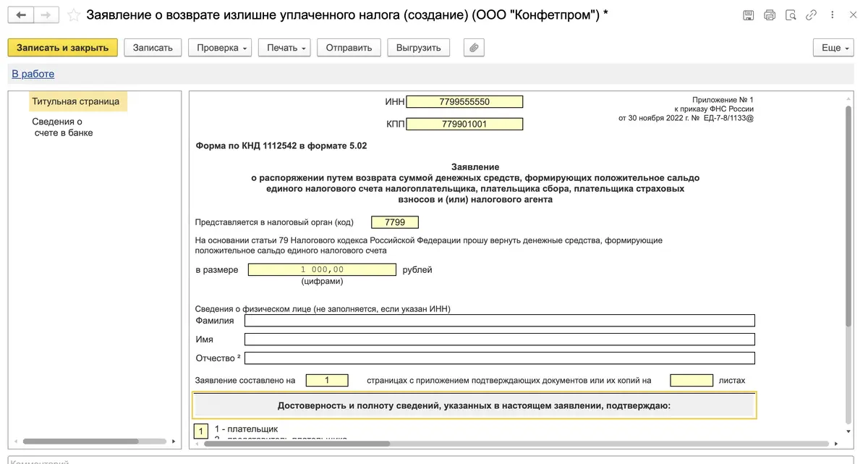Click the printer icon in header
The image size is (868, 464).
[x=769, y=15]
